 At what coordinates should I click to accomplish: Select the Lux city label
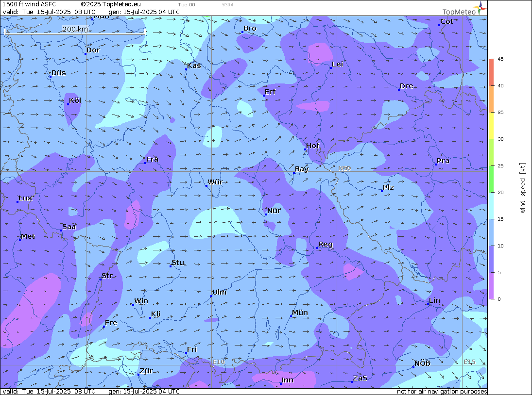click(x=25, y=198)
